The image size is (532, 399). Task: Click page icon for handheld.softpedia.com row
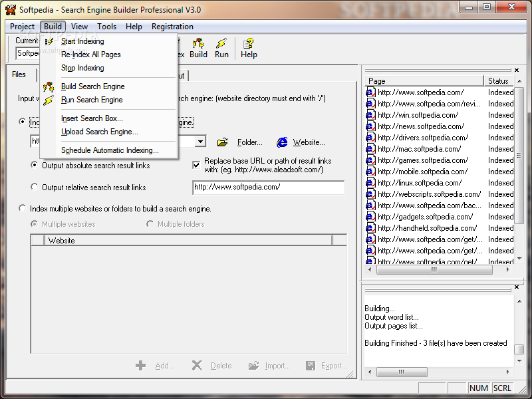coord(370,228)
